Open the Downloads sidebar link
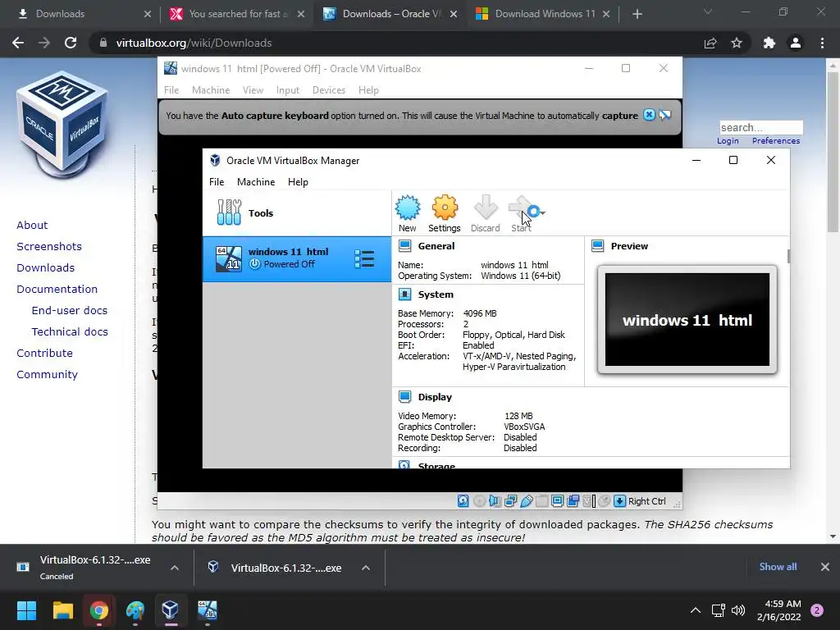The width and height of the screenshot is (840, 630). click(x=46, y=267)
